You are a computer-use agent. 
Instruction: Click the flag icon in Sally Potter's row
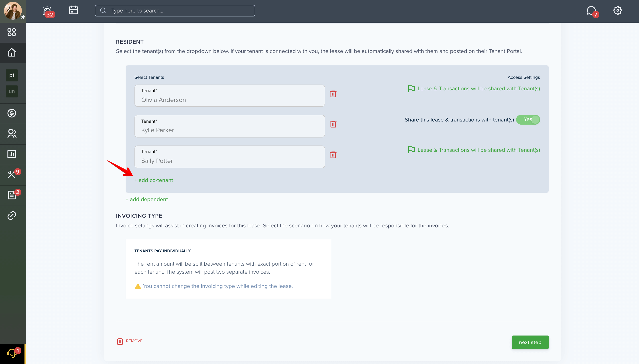[x=411, y=150]
